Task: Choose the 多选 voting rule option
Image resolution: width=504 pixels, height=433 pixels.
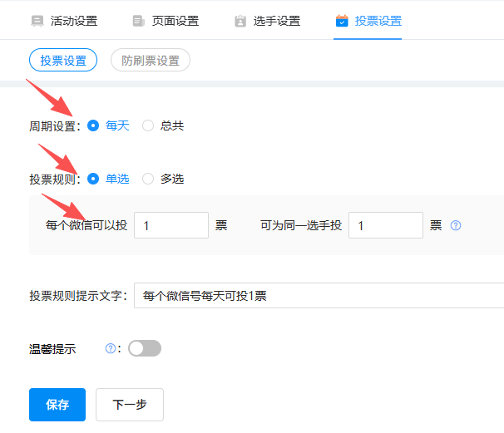Action: pos(148,178)
